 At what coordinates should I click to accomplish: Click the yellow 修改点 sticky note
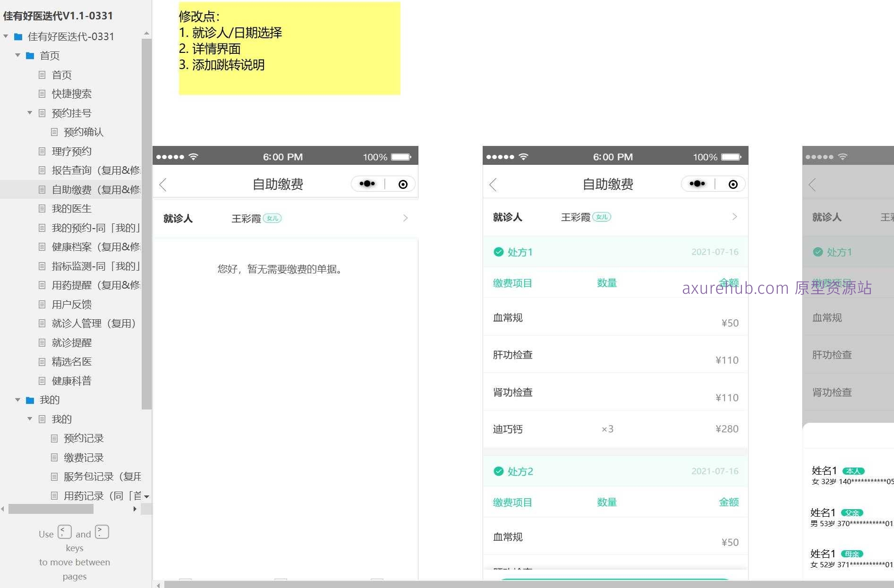(x=289, y=48)
